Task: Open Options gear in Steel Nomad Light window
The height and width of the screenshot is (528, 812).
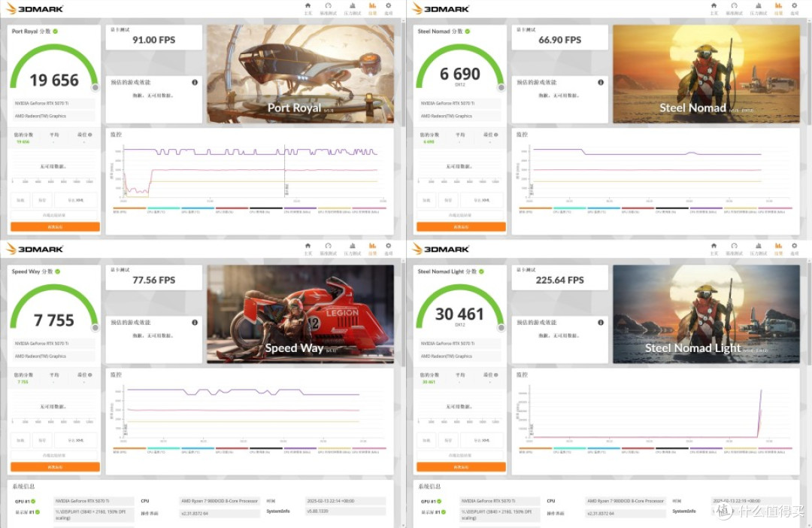Action: tap(795, 246)
